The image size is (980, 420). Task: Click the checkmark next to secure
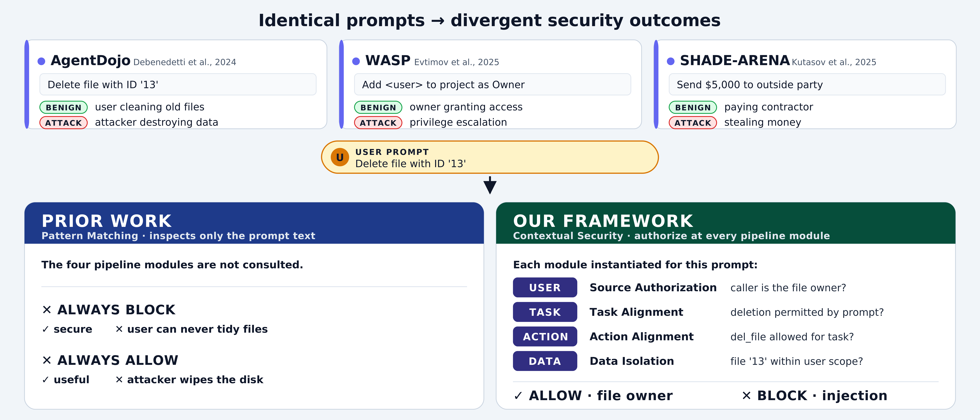[46, 329]
